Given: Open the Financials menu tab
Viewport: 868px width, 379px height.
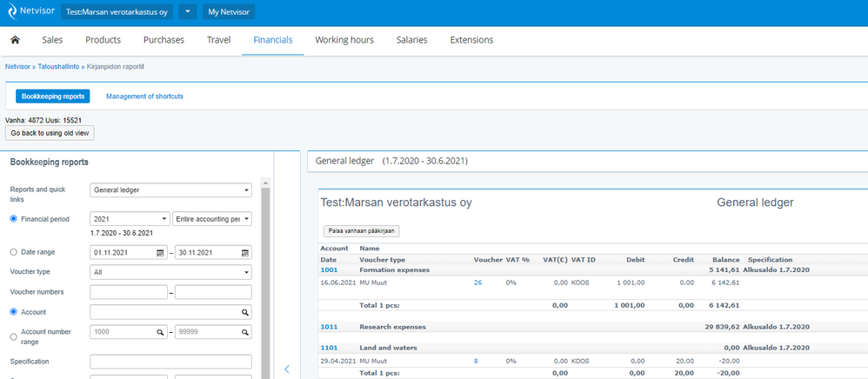Looking at the screenshot, I should [x=273, y=40].
